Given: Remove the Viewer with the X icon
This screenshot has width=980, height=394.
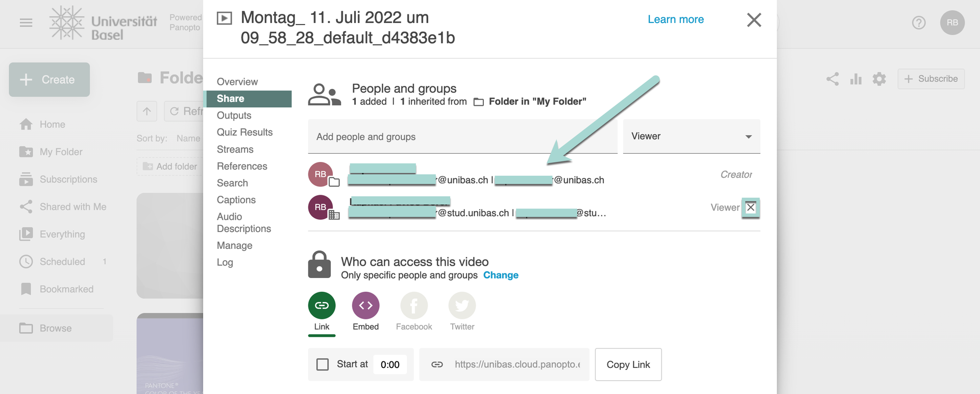Looking at the screenshot, I should point(750,207).
